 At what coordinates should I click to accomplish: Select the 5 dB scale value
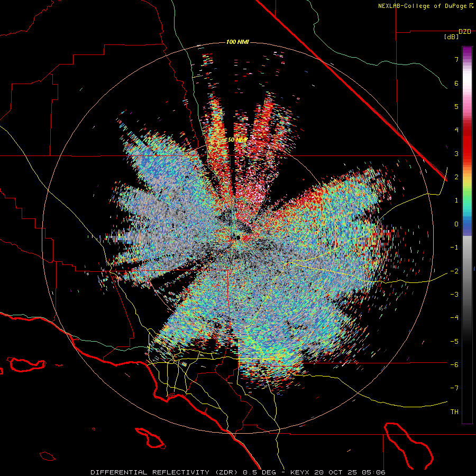tap(456, 106)
